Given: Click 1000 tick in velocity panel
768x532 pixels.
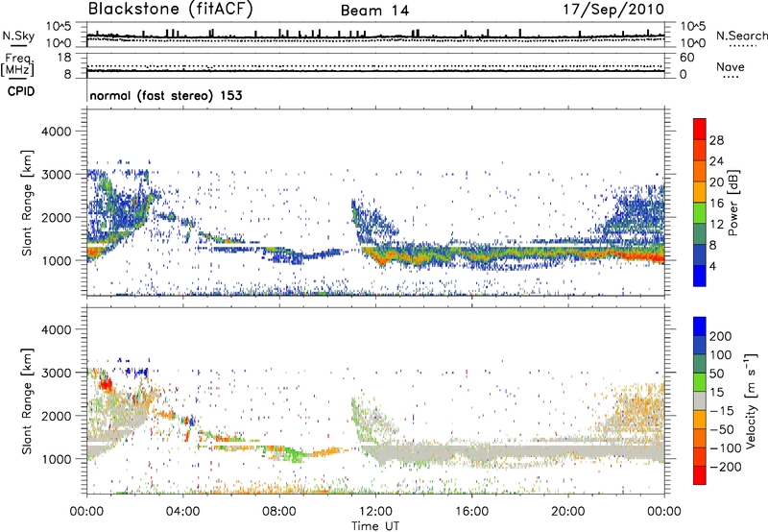Looking at the screenshot, I should (56, 459).
